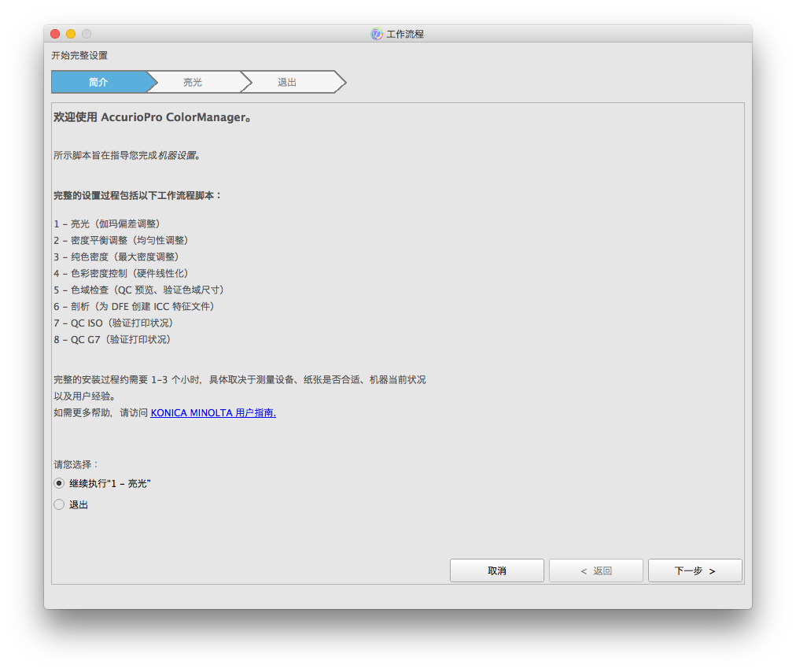Click the 请您选择： label

click(x=76, y=464)
